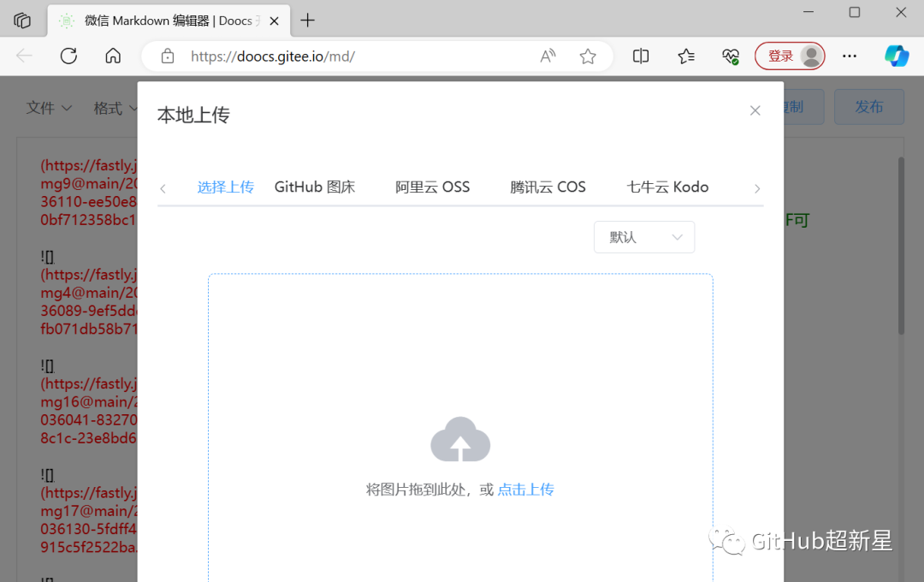Open the 格式 menu
This screenshot has width=924, height=582.
pyautogui.click(x=115, y=108)
